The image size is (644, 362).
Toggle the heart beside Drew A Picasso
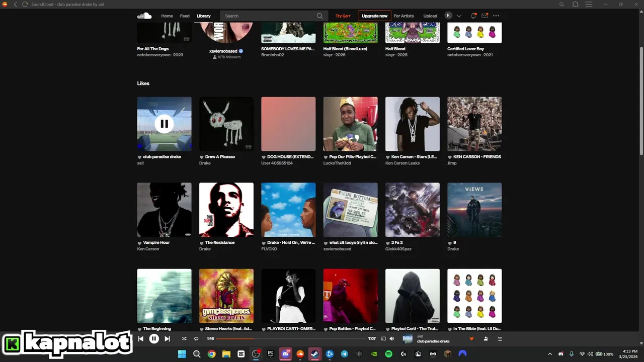pyautogui.click(x=201, y=157)
